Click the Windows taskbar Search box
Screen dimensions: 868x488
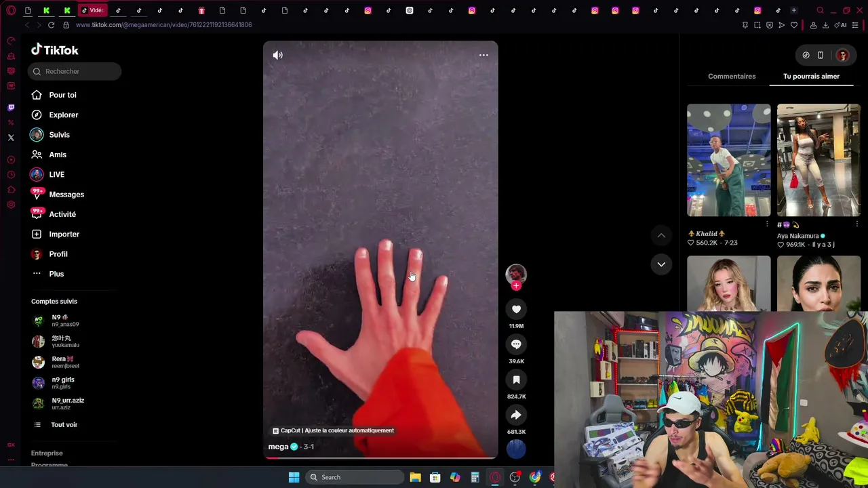pos(354,477)
